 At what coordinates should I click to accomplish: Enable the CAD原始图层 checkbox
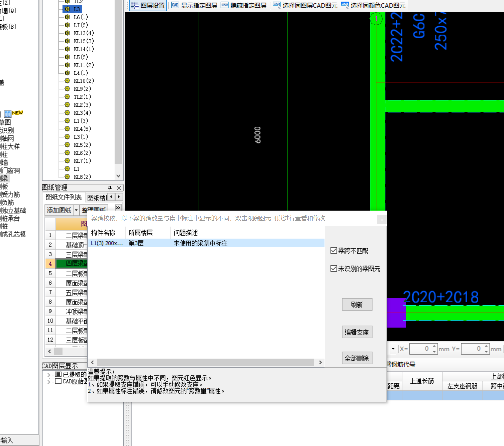(58, 381)
